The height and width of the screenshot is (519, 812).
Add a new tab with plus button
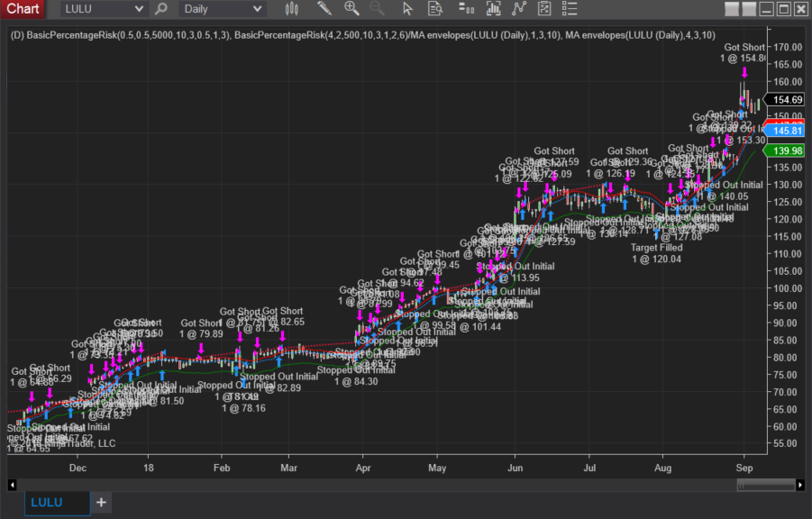tap(102, 502)
